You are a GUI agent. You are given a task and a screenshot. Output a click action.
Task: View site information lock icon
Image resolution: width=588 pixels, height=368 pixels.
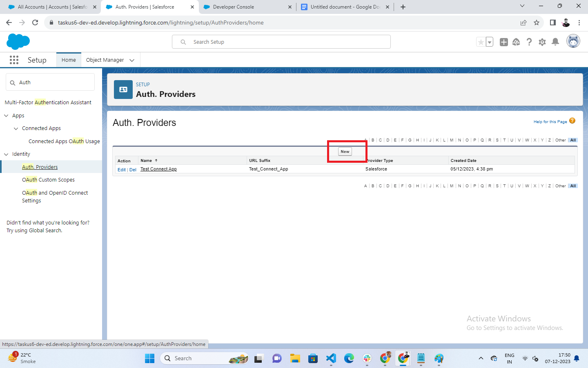click(x=51, y=22)
